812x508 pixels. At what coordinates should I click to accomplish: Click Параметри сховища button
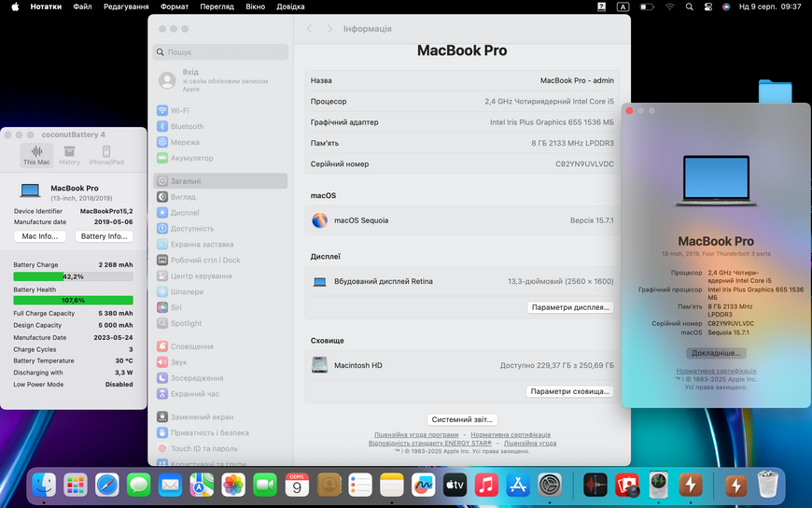coord(569,391)
